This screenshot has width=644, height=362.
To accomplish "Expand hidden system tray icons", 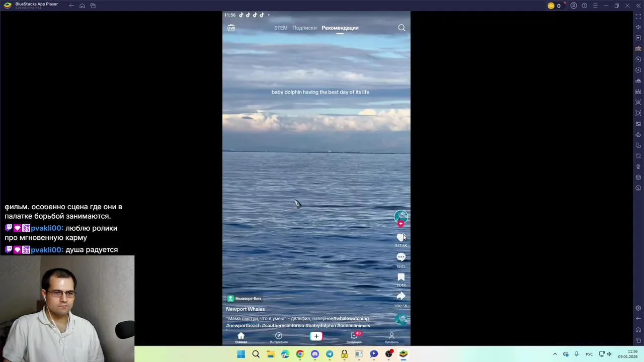I will tap(555, 354).
